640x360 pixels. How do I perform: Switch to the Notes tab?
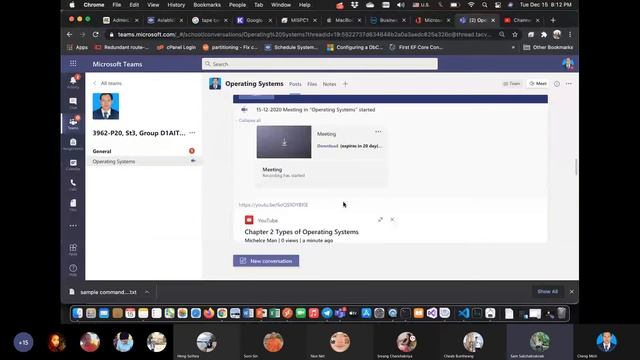pyautogui.click(x=329, y=84)
